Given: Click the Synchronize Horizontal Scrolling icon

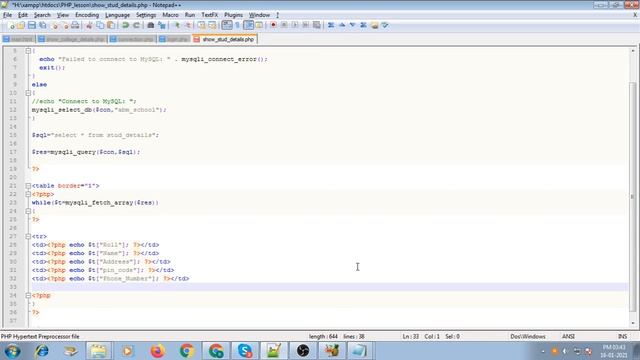Looking at the screenshot, I should pyautogui.click(x=212, y=25).
